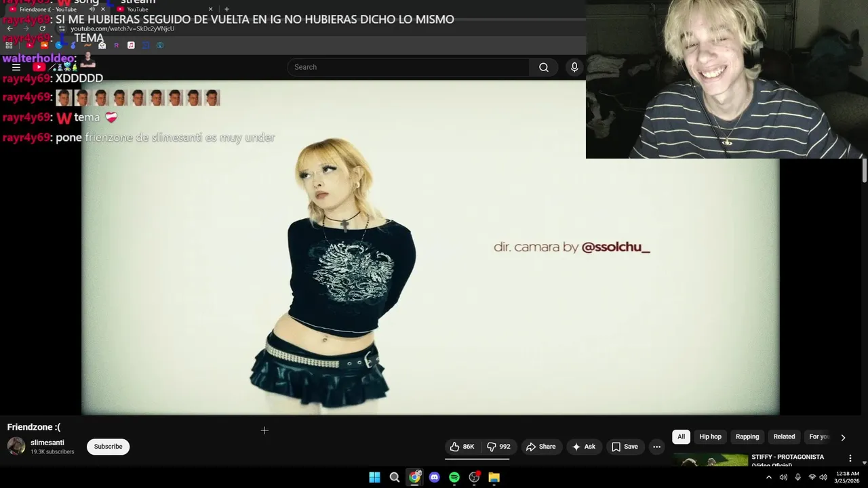The height and width of the screenshot is (488, 868).
Task: Close the Friendzone :( browser tab
Action: click(x=103, y=9)
